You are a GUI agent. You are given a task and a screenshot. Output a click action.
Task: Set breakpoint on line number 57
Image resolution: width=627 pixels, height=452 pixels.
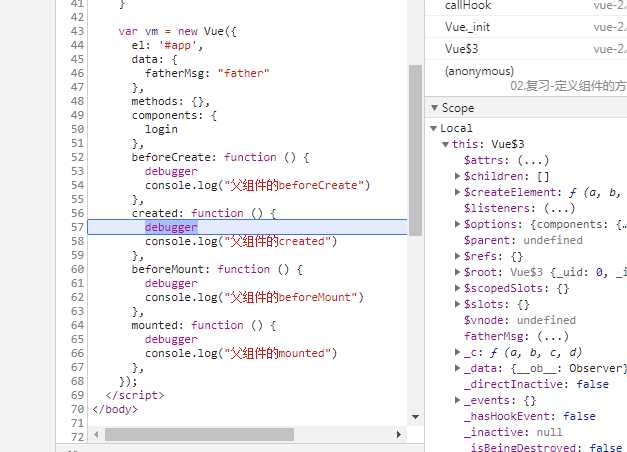[x=78, y=227]
